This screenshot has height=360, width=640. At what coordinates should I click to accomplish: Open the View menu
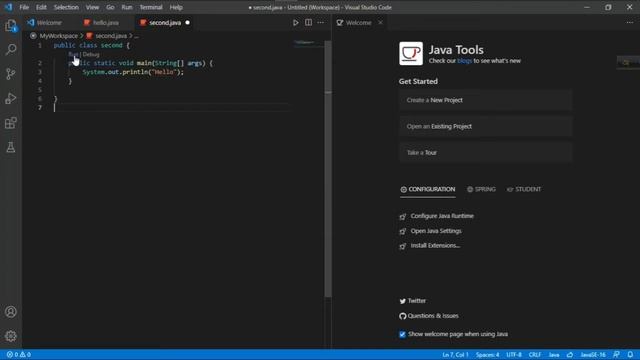(92, 7)
